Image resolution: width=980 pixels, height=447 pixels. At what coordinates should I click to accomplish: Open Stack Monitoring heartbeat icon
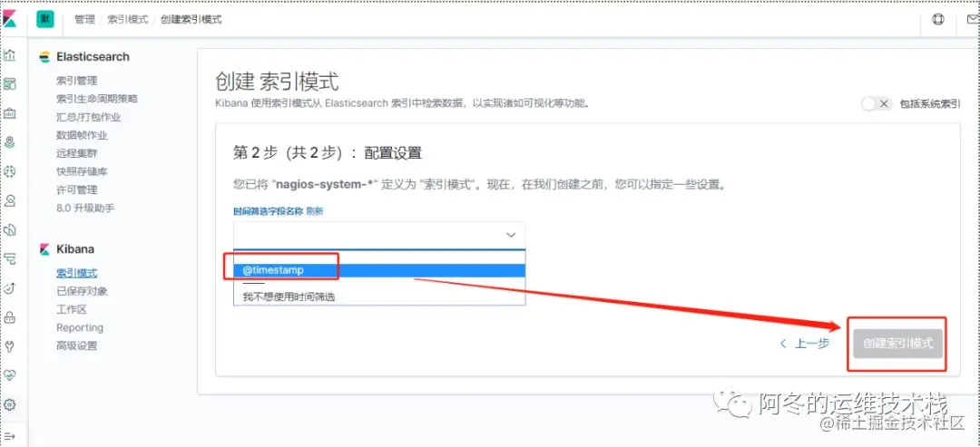point(9,375)
